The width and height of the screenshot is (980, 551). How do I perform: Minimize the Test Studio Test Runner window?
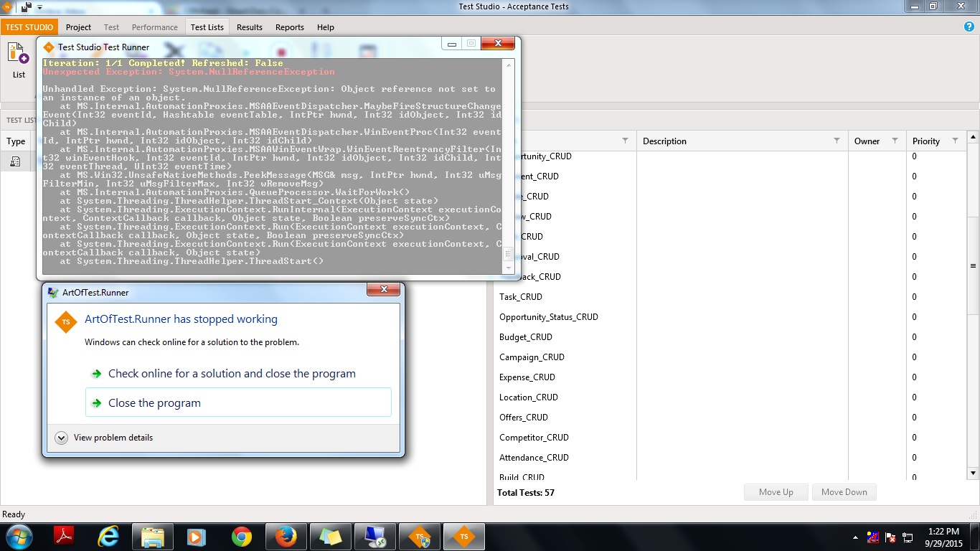tap(452, 44)
